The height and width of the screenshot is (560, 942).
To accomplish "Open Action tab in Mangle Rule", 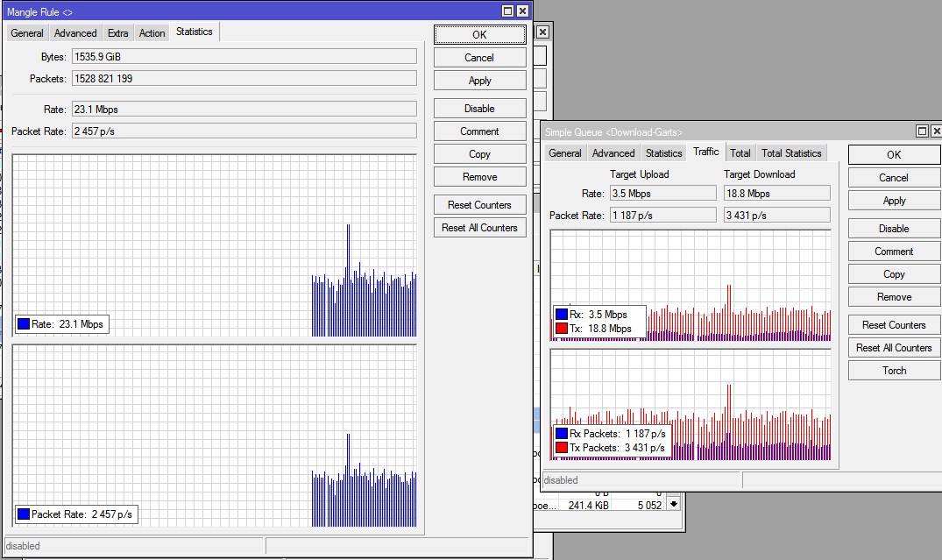I will (152, 33).
